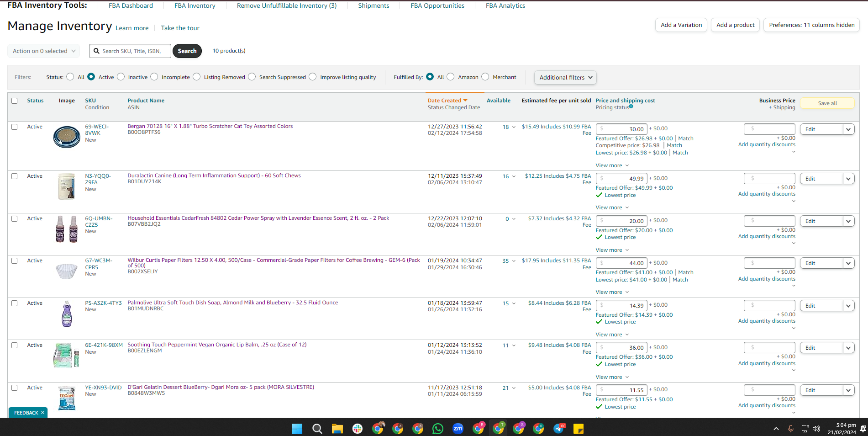868x436 pixels.
Task: Open Windows taskbar search
Action: (x=317, y=429)
